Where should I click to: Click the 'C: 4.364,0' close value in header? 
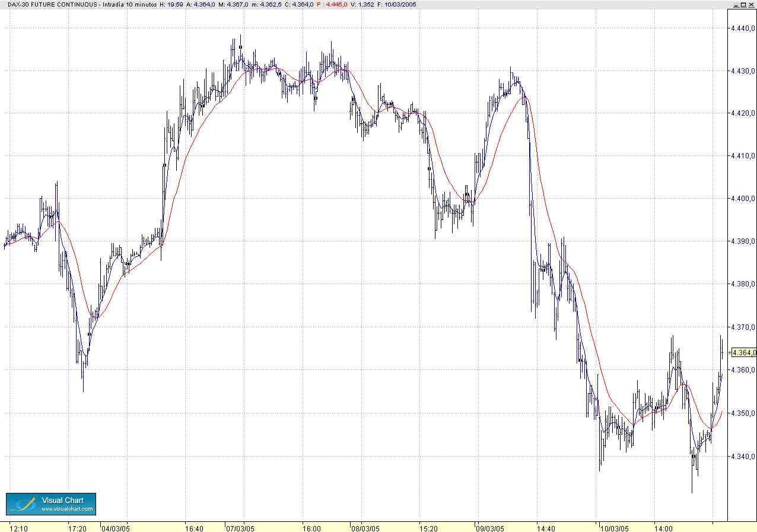tap(300, 4)
